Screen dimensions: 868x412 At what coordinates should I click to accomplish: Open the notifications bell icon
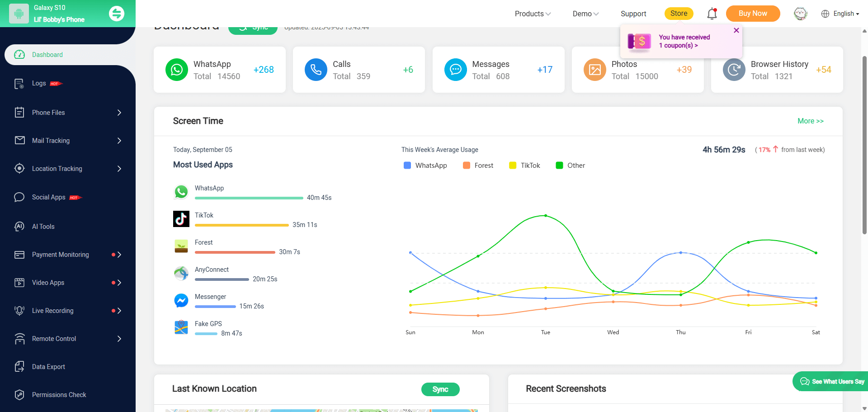712,14
